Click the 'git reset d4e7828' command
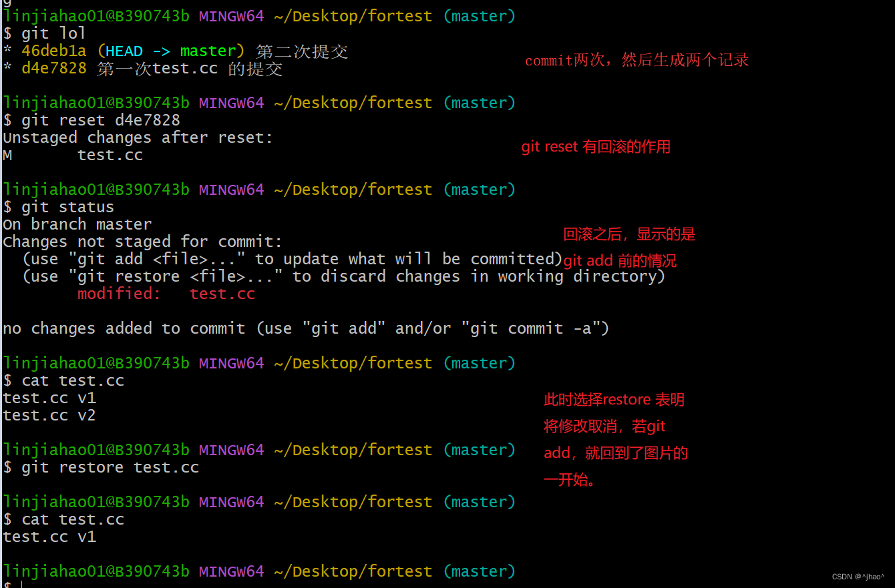 (x=92, y=120)
